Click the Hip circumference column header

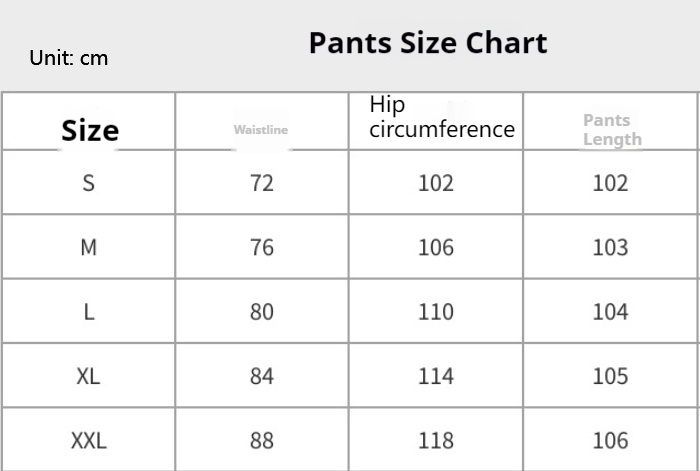[441, 117]
